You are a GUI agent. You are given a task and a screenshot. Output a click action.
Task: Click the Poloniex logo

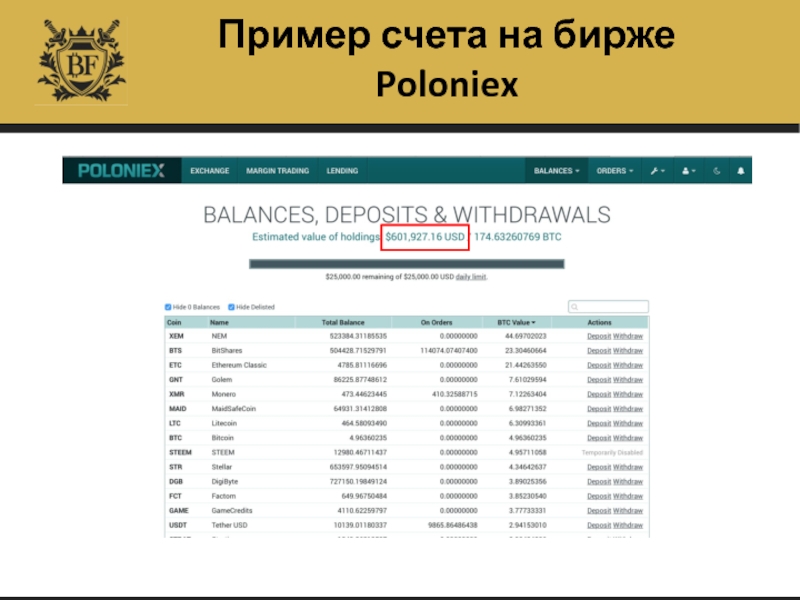[x=121, y=170]
